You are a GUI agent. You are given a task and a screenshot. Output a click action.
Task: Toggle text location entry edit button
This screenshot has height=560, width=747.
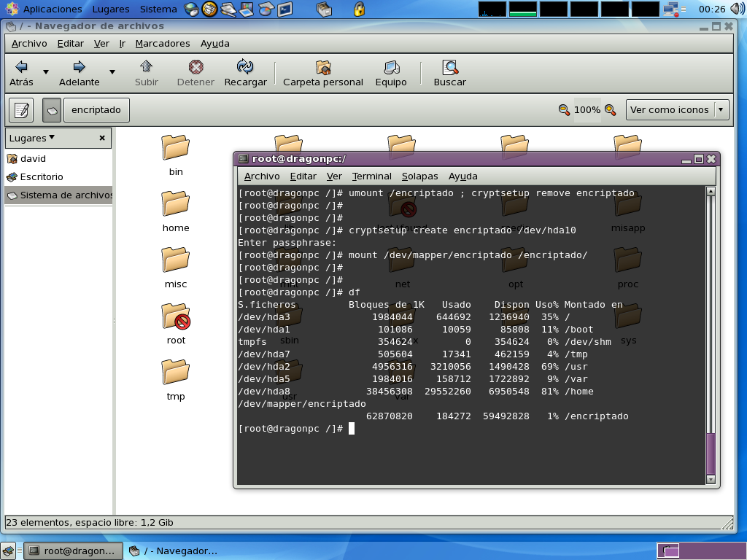click(x=21, y=110)
